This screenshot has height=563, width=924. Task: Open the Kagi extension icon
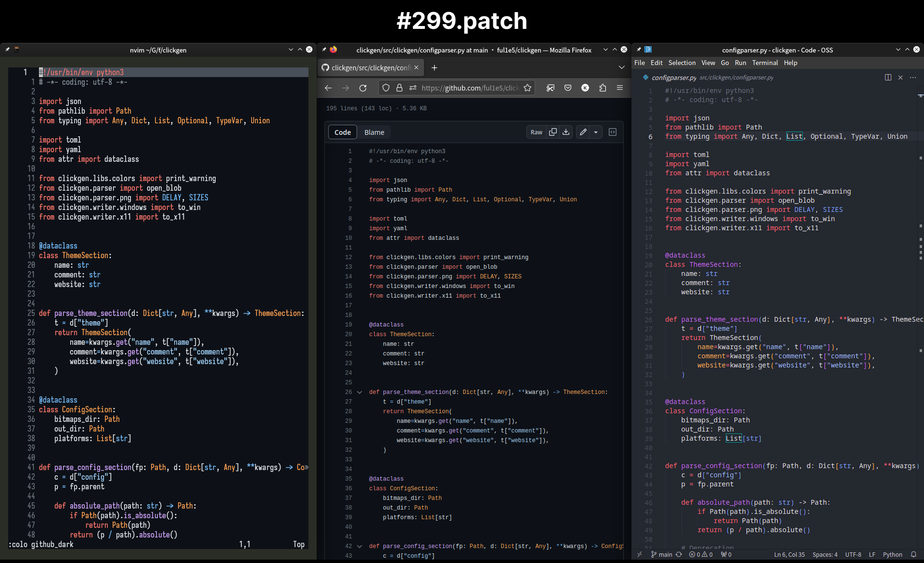(x=585, y=88)
